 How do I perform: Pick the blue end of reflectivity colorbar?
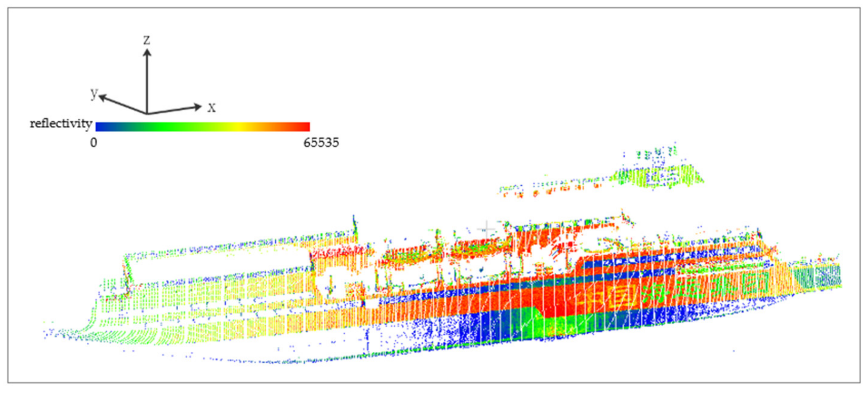pos(99,127)
